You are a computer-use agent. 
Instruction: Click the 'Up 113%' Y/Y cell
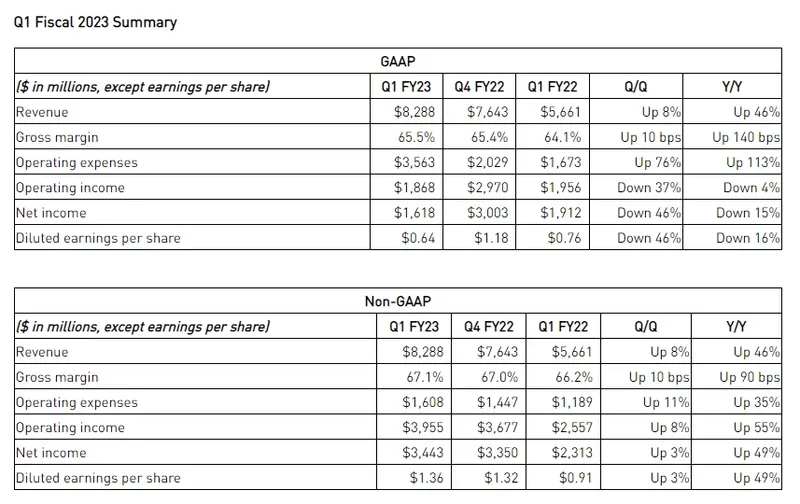753,162
